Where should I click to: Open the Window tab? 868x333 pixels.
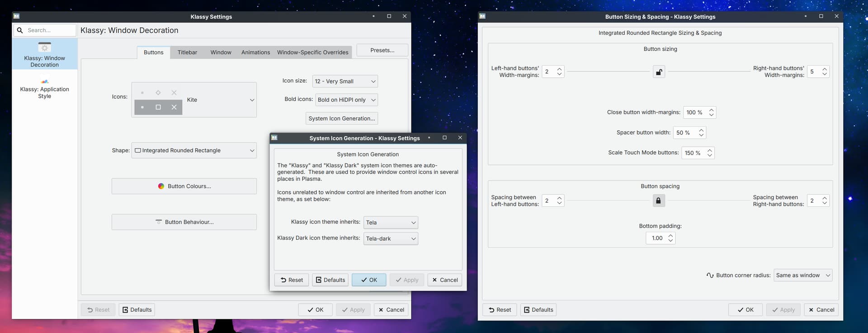221,52
